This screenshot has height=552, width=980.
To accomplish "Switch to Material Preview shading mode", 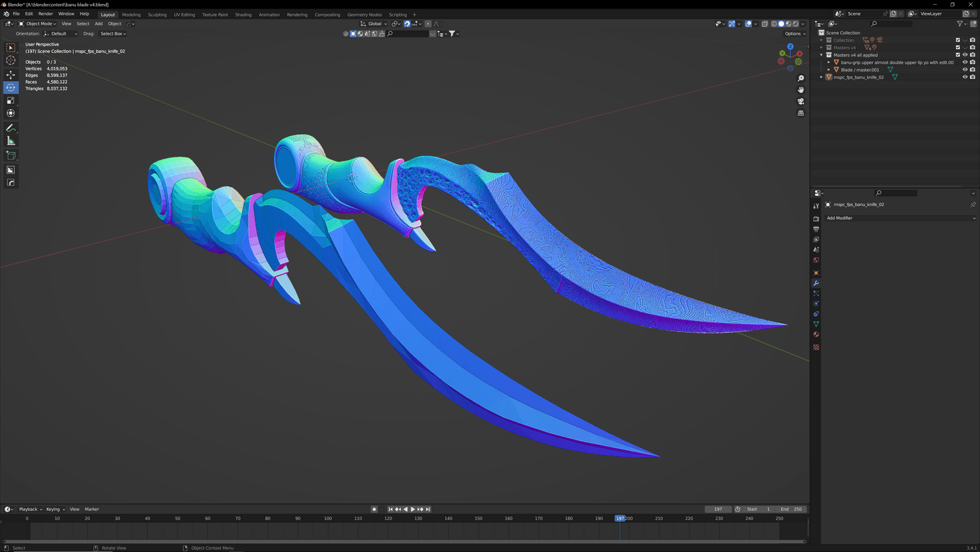I will point(787,23).
